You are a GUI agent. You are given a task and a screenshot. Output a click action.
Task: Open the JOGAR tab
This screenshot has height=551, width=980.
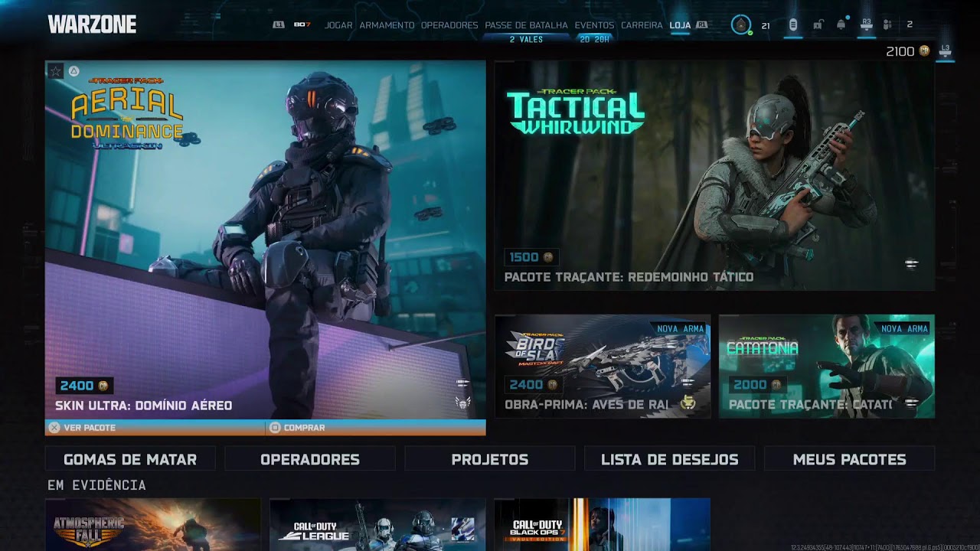[x=338, y=25]
